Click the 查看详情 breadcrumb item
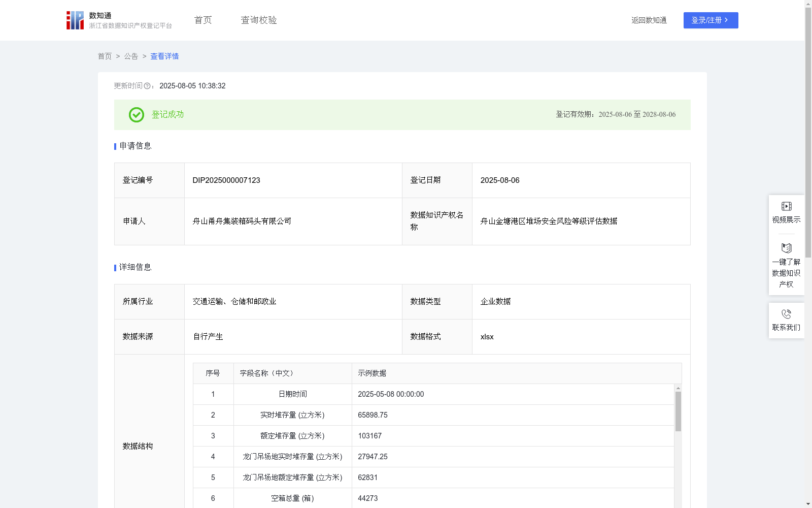 click(164, 56)
